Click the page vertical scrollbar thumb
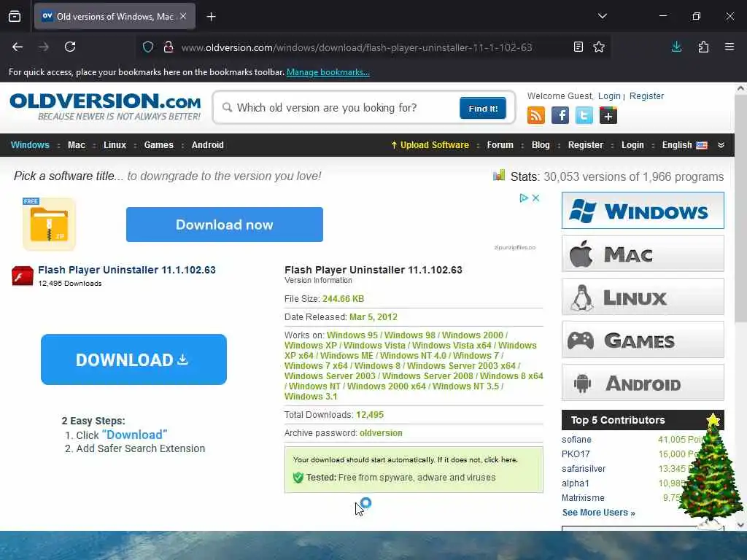Viewport: 747px width, 560px height. (740, 209)
